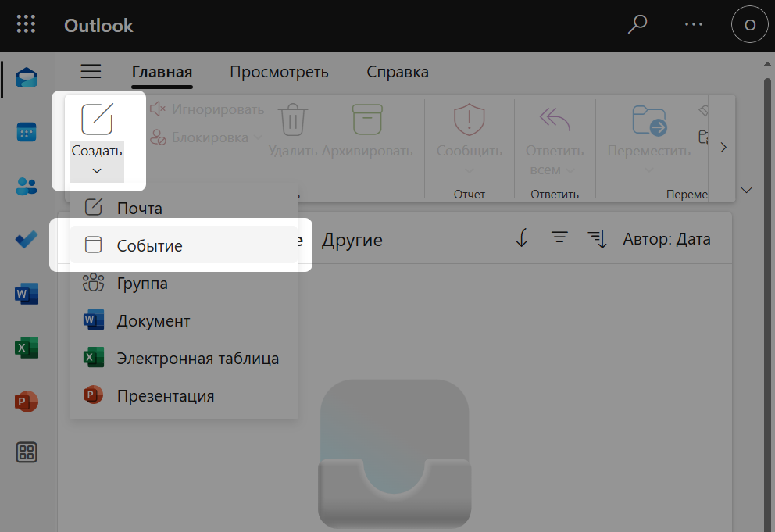
Task: Select Электронная таблица menu entry
Action: (198, 359)
